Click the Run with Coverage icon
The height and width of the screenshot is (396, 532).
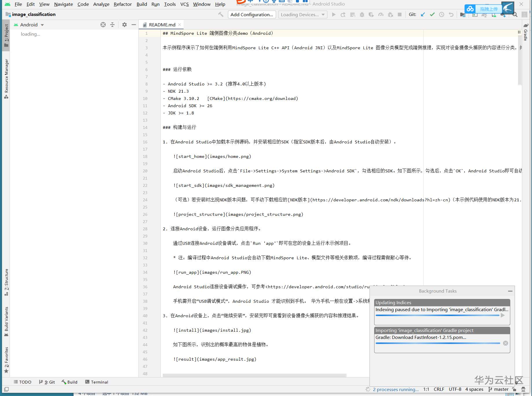(x=371, y=14)
